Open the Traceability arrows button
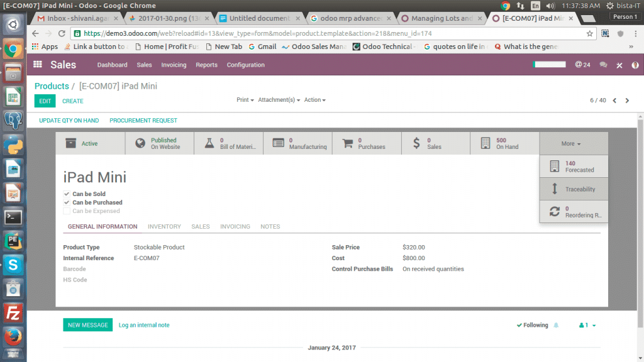This screenshot has height=362, width=644. [x=554, y=189]
